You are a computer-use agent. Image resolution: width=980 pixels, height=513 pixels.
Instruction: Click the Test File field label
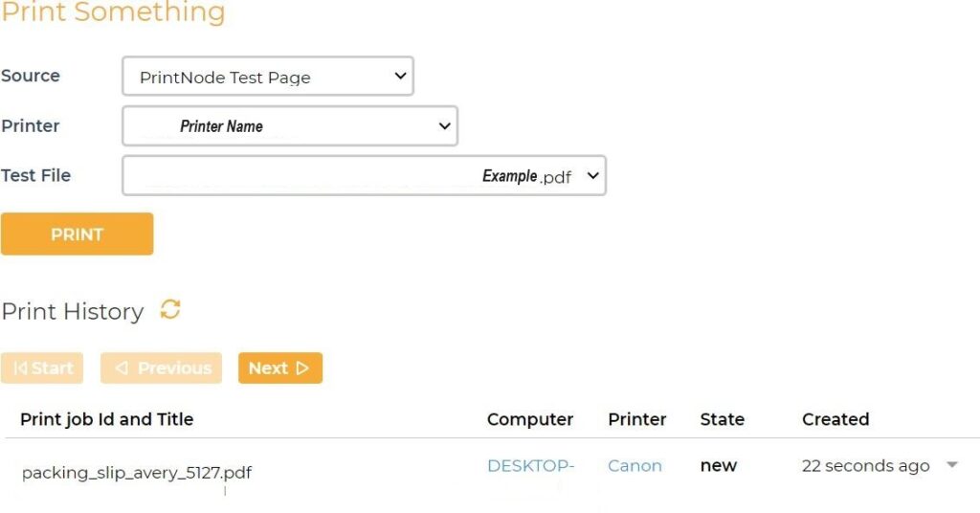[x=36, y=175]
